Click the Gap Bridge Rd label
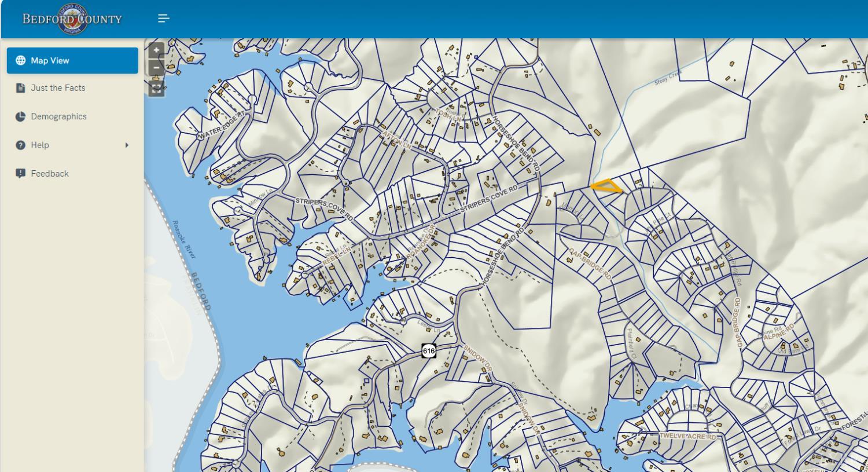The height and width of the screenshot is (472, 868). point(590,265)
